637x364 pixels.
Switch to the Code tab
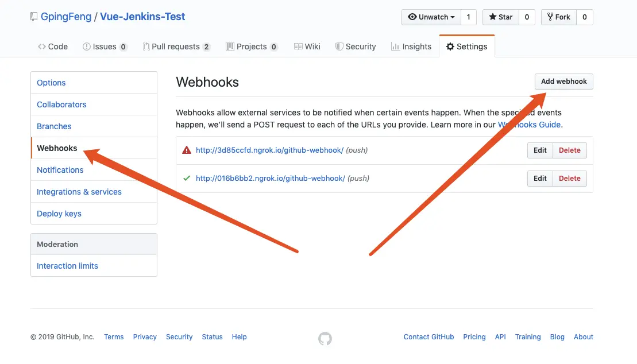[53, 47]
